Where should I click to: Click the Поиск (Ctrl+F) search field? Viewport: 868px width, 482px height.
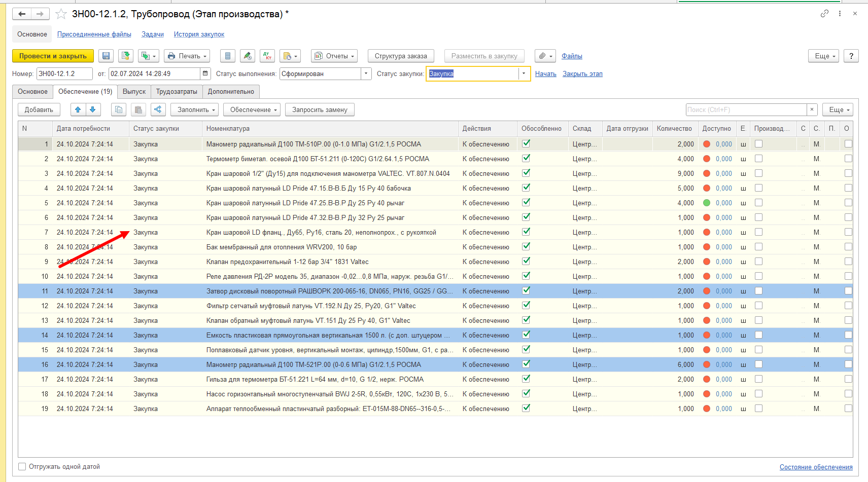746,109
